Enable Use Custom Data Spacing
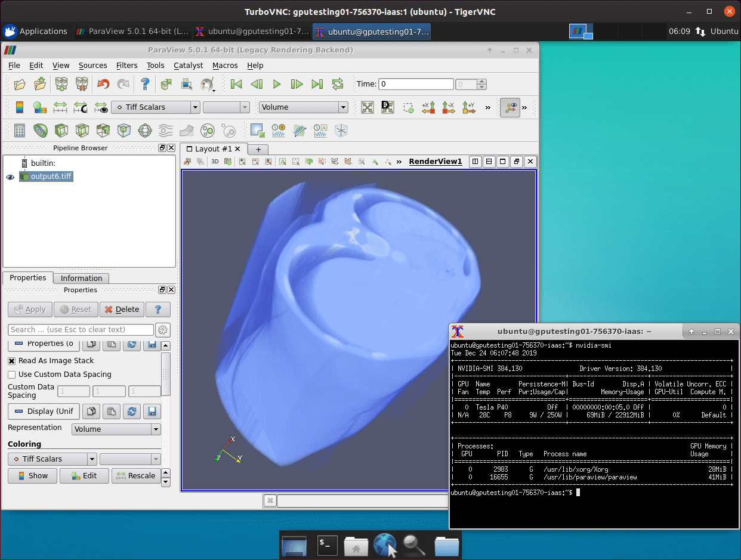 (x=12, y=375)
